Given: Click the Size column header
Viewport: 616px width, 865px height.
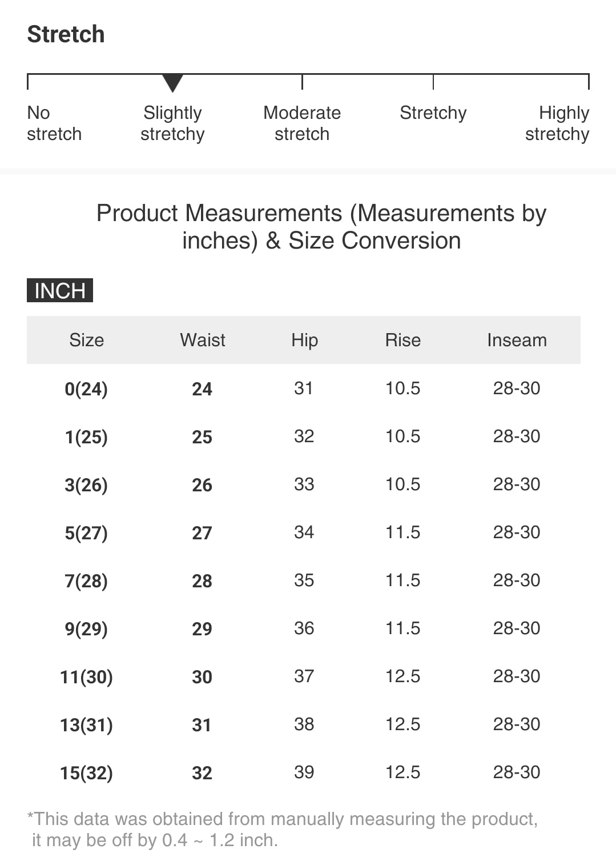Looking at the screenshot, I should 87,340.
